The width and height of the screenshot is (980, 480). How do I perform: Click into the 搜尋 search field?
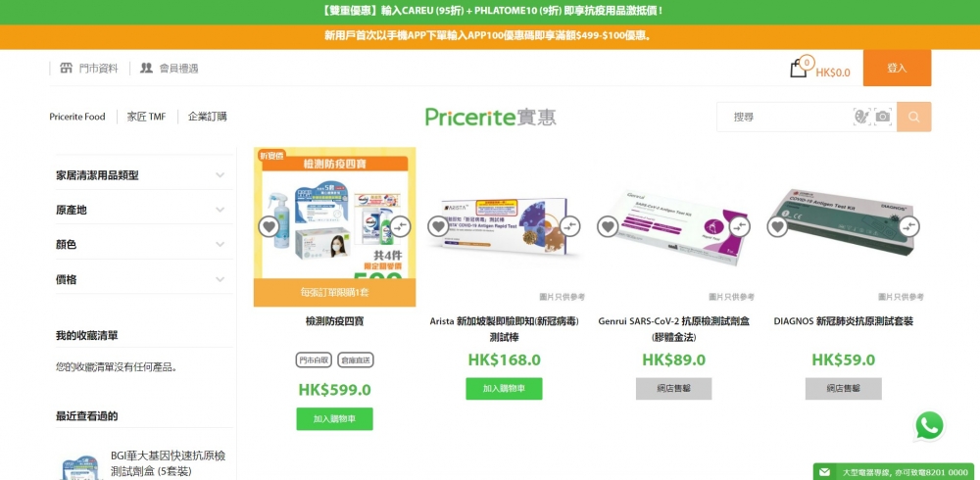pyautogui.click(x=784, y=117)
